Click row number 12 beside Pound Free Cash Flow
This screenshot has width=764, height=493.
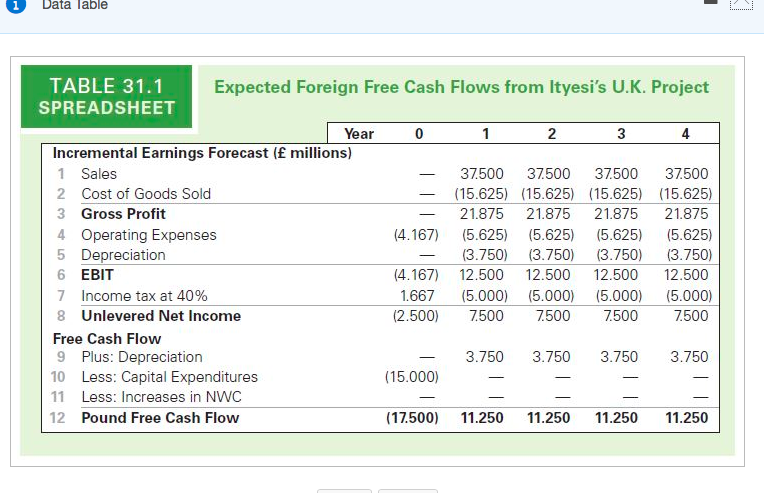[x=57, y=417]
